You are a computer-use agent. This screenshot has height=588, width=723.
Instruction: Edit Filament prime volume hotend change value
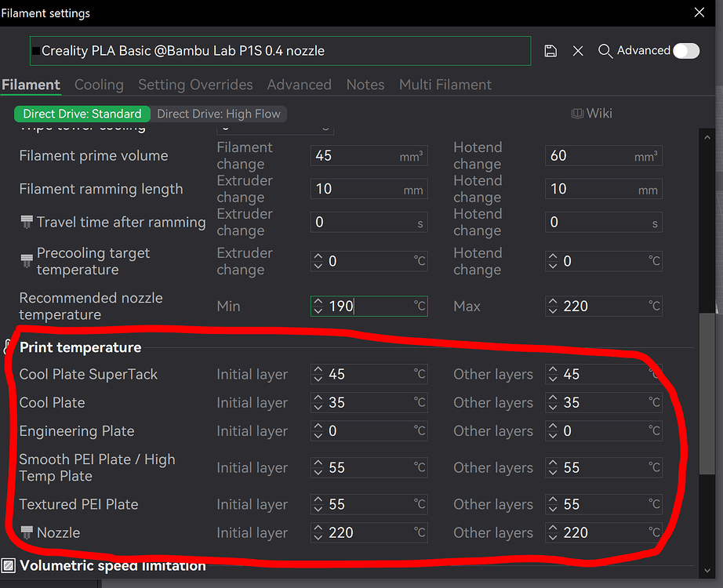click(604, 156)
